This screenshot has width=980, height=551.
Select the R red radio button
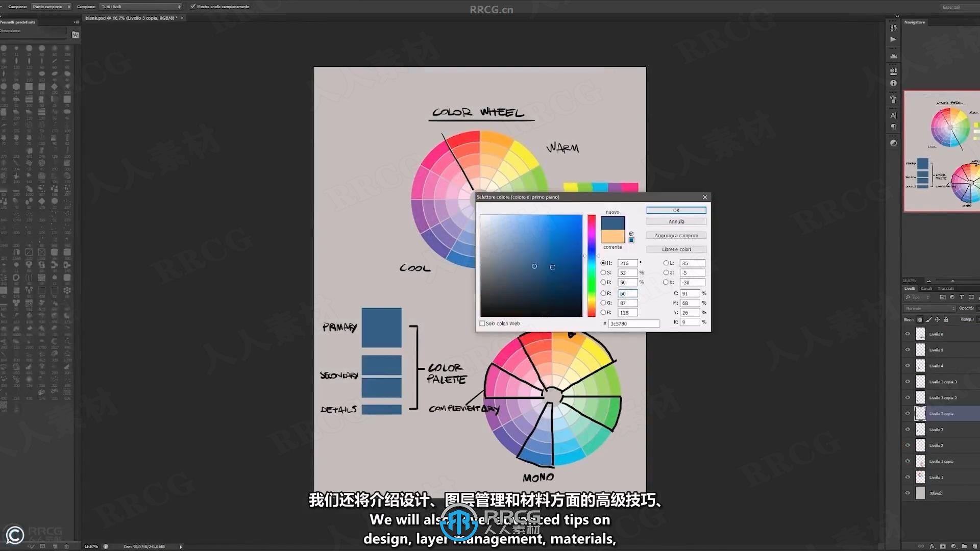point(603,293)
